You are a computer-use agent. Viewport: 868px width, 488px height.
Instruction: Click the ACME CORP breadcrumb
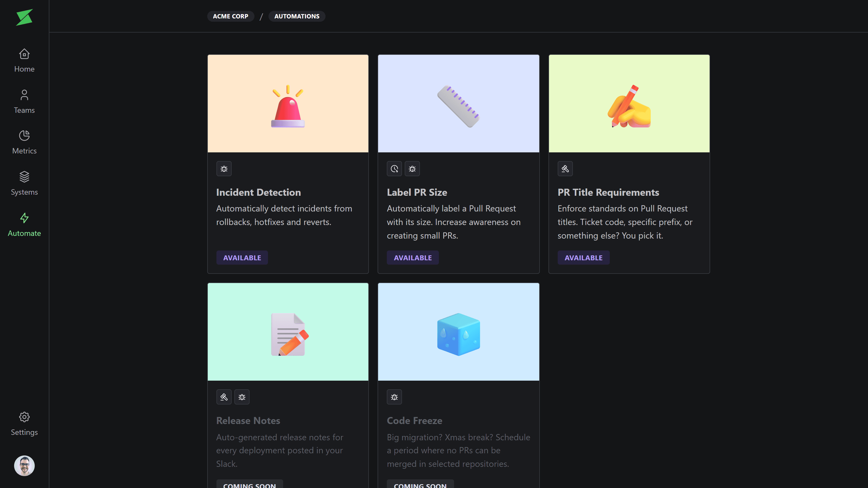click(x=231, y=16)
